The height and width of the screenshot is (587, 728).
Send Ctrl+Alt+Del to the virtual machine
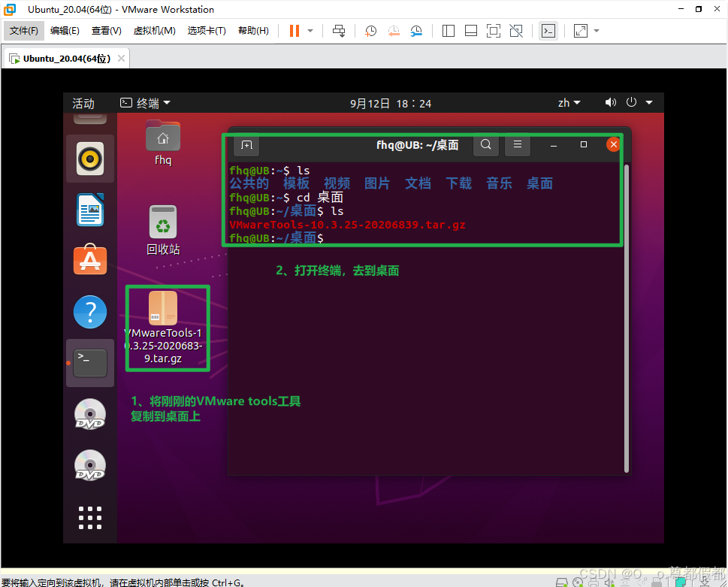(339, 31)
